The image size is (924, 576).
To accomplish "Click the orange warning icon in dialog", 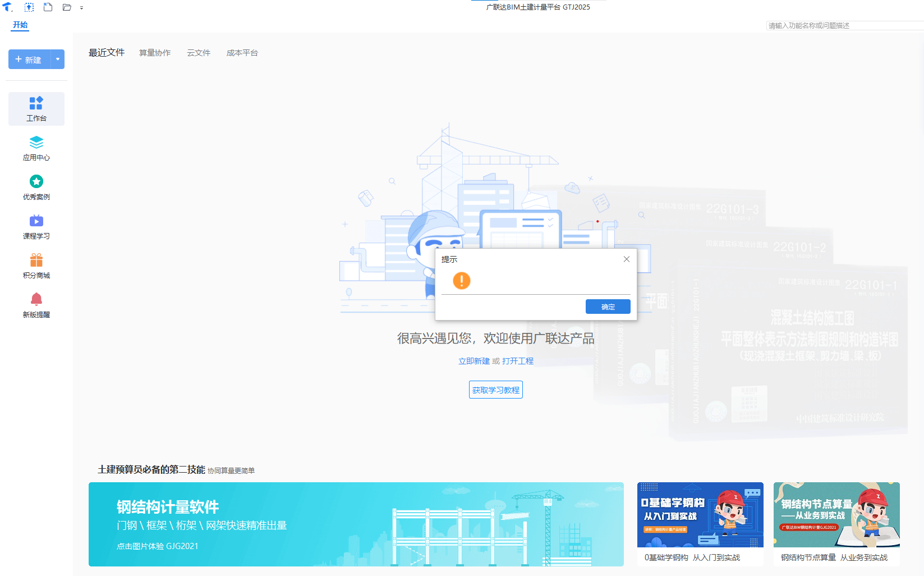I will point(462,280).
